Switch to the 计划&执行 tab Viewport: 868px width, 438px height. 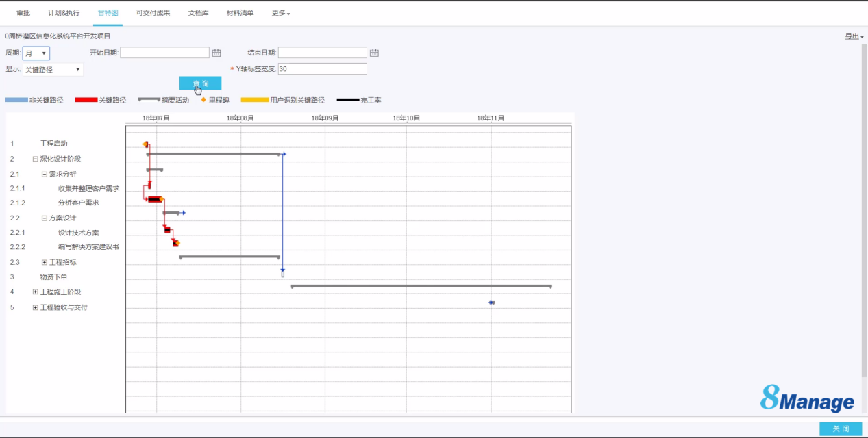[64, 13]
